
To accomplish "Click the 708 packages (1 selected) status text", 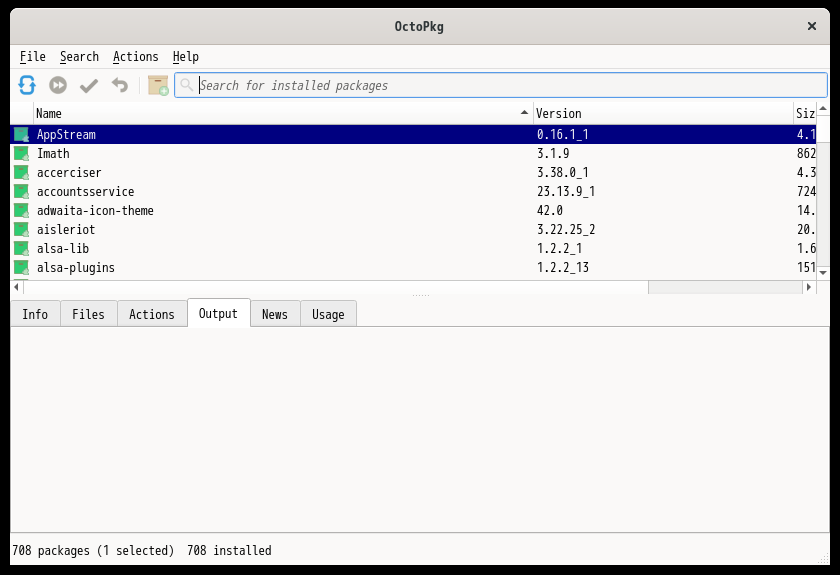I will tap(93, 550).
